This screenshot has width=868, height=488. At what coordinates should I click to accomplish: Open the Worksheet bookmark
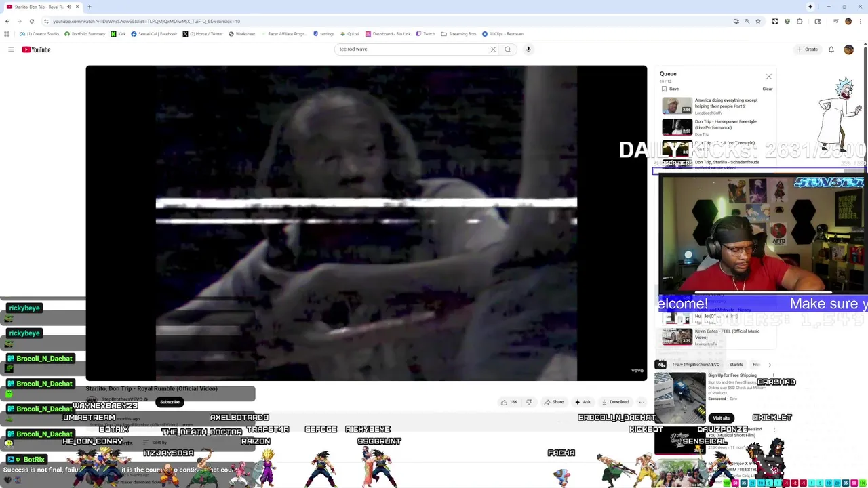pyautogui.click(x=242, y=34)
